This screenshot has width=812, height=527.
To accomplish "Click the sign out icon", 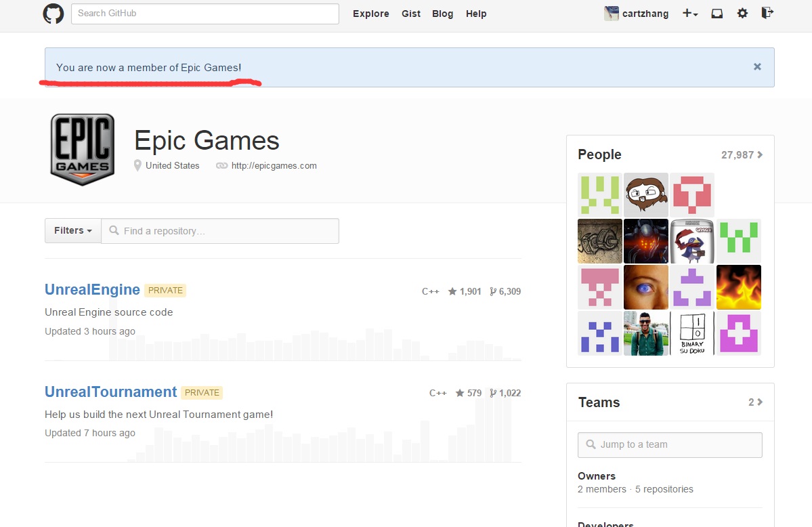I will [767, 13].
